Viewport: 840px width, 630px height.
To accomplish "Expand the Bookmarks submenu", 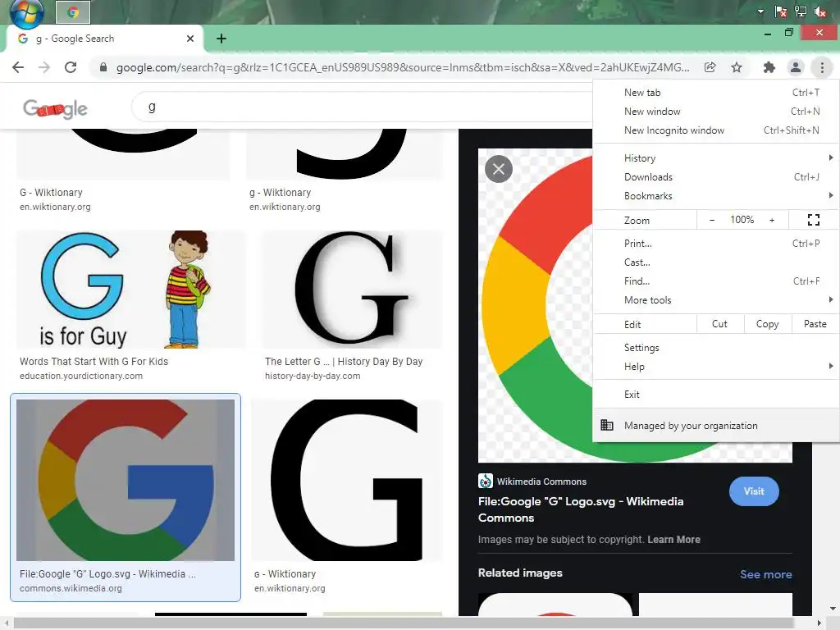I will pyautogui.click(x=715, y=196).
